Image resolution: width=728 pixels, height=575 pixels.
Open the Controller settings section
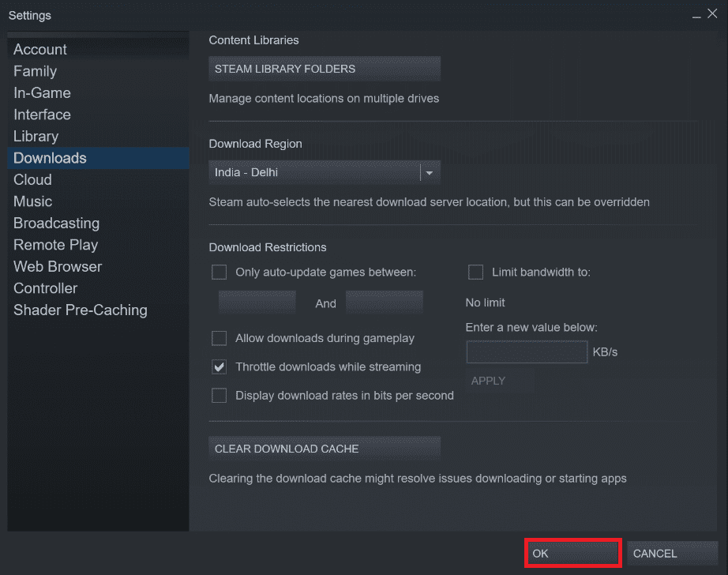45,288
